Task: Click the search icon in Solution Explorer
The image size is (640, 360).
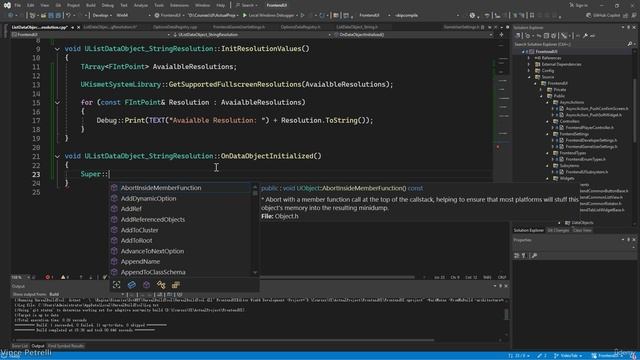Action: [629, 44]
